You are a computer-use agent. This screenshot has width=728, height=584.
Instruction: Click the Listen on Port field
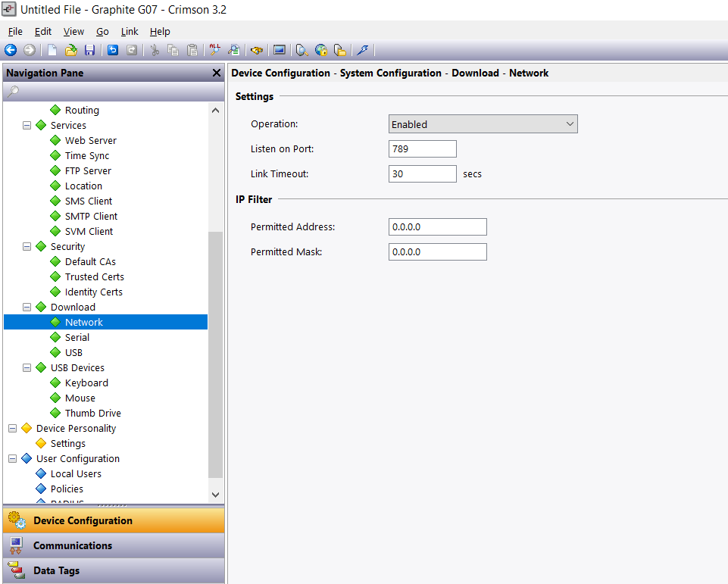pyautogui.click(x=423, y=149)
